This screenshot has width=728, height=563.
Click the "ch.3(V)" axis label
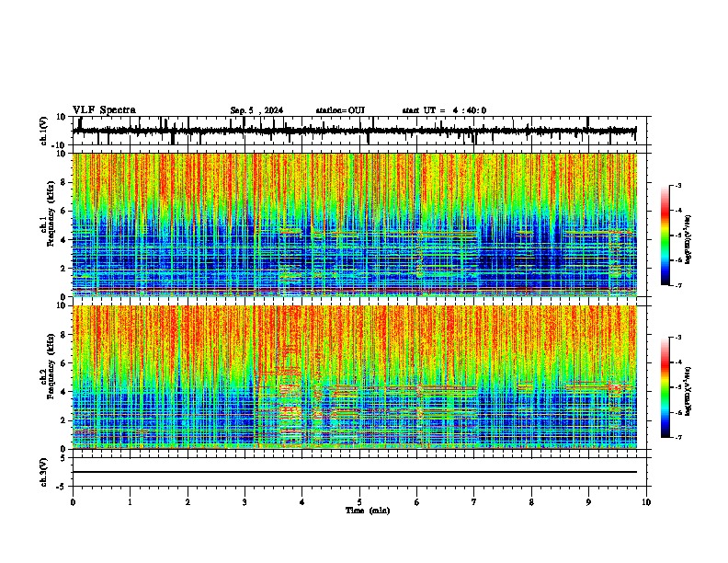[44, 472]
